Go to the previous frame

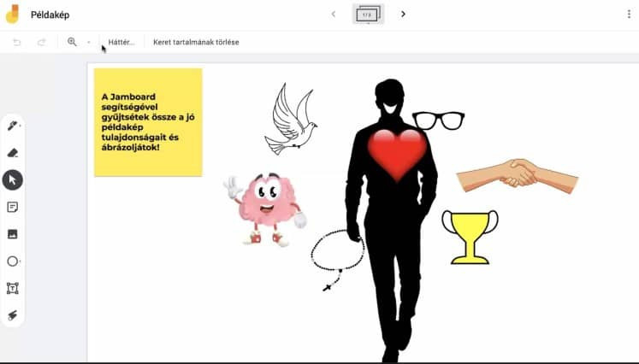point(334,15)
